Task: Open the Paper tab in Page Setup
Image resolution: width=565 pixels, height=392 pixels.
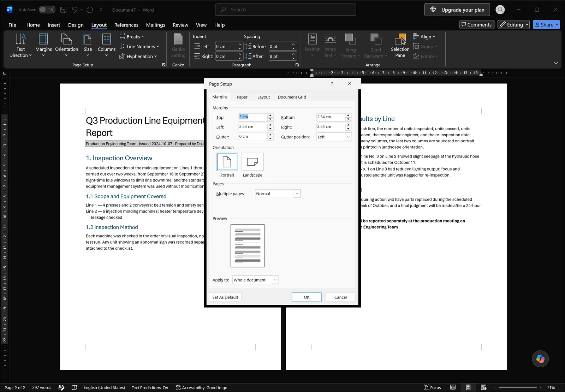Action: pyautogui.click(x=242, y=97)
